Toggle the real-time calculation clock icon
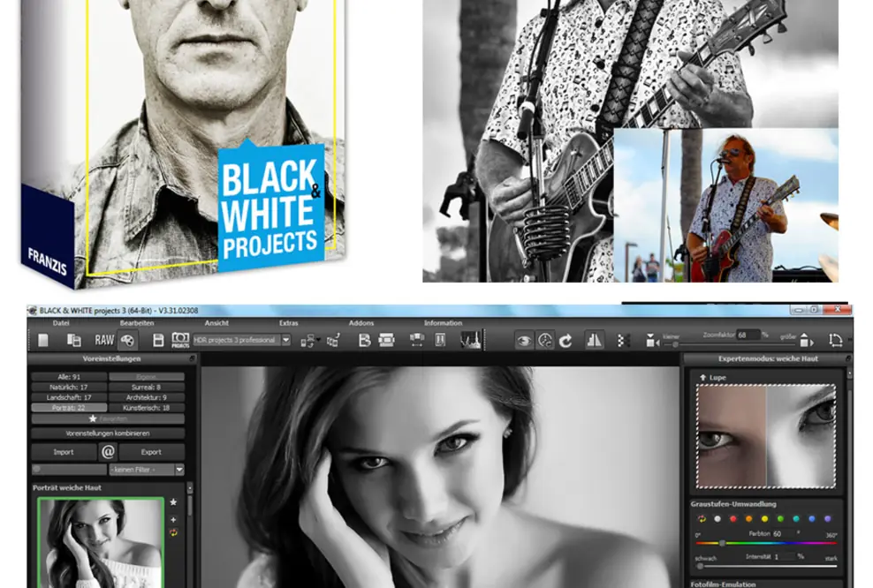This screenshot has width=873, height=588. coord(545,341)
